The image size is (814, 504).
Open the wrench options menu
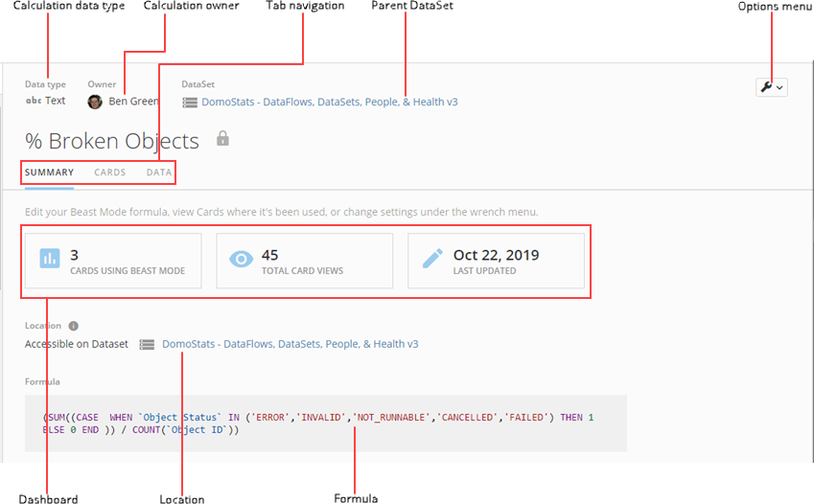pyautogui.click(x=772, y=87)
